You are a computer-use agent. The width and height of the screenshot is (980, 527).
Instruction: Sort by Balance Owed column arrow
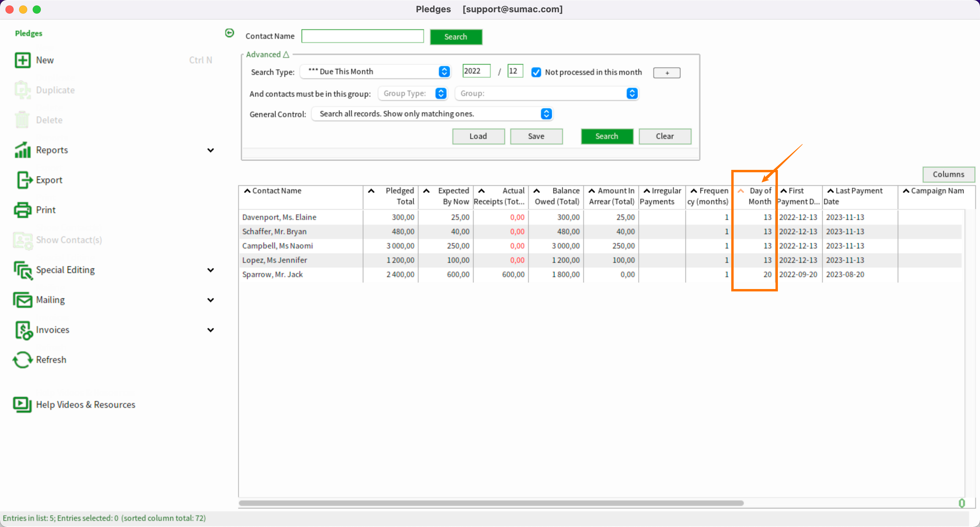[536, 191]
